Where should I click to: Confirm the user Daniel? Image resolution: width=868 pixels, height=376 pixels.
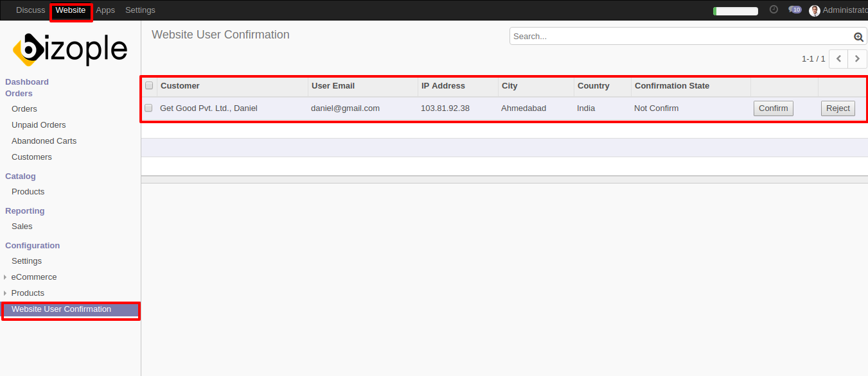pyautogui.click(x=773, y=108)
